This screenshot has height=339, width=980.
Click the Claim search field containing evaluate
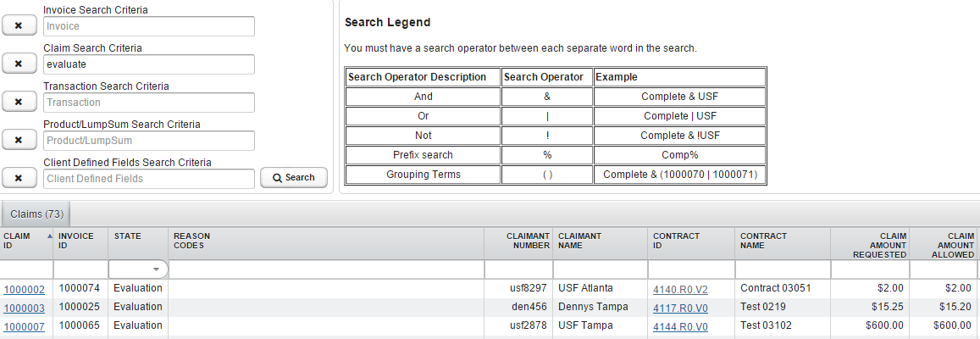(x=148, y=64)
